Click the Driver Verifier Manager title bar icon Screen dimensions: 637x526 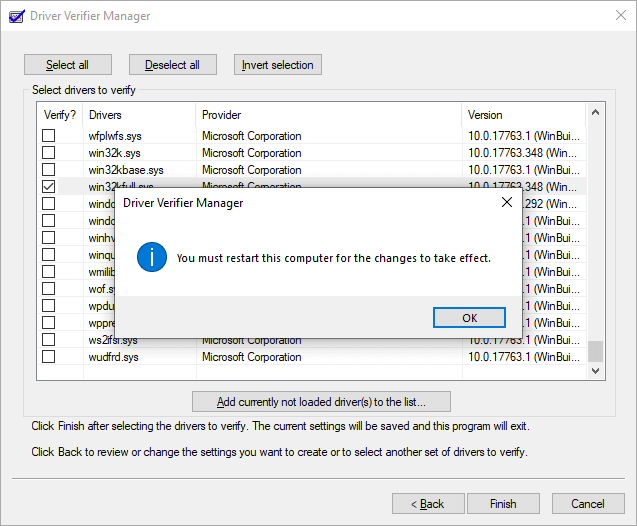coord(16,15)
